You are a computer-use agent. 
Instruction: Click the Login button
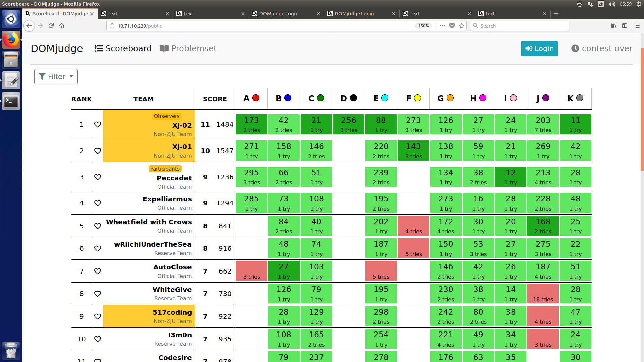pyautogui.click(x=539, y=49)
